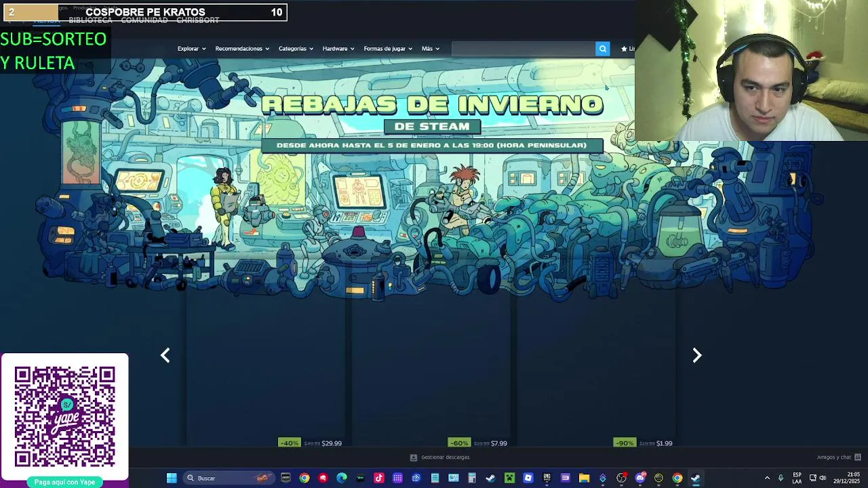The image size is (868, 488).
Task: Open File Explorer folder icon
Action: (584, 479)
